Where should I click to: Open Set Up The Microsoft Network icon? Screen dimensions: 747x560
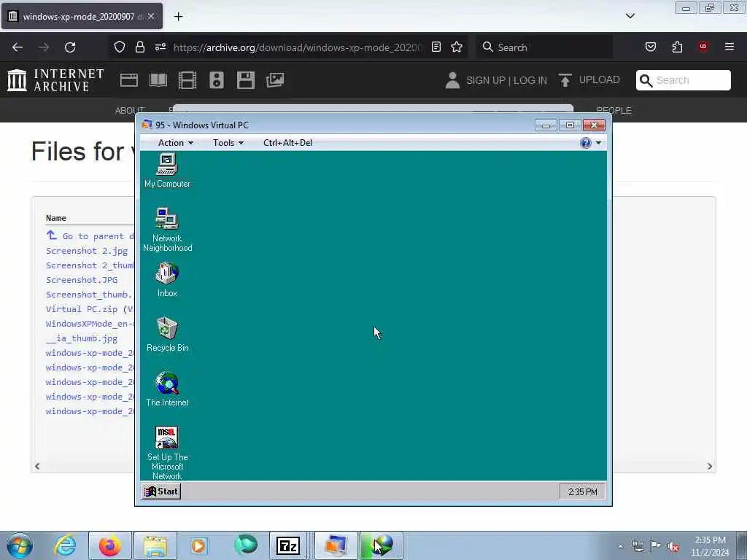click(167, 453)
